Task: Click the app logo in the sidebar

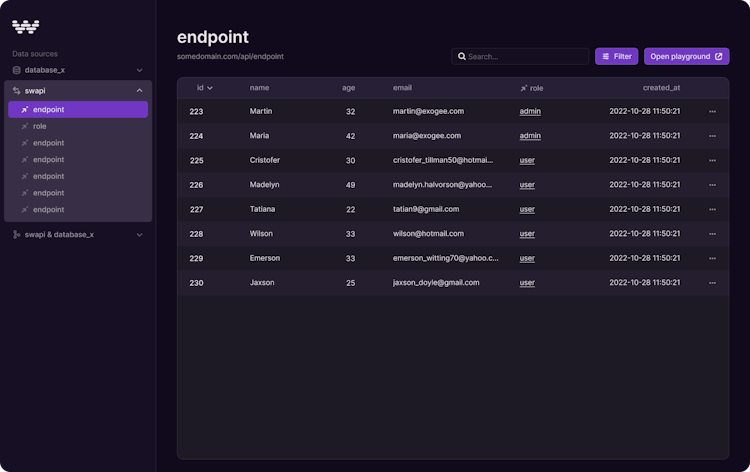Action: 26,26
